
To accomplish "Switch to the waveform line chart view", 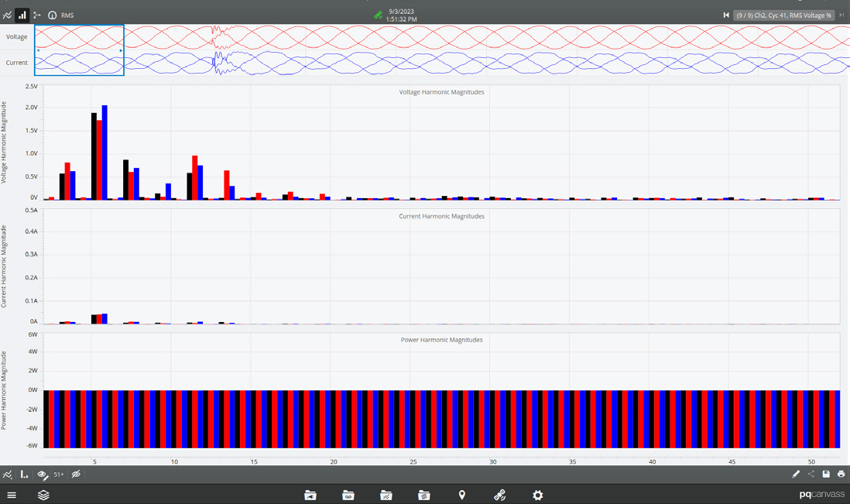I will [8, 15].
